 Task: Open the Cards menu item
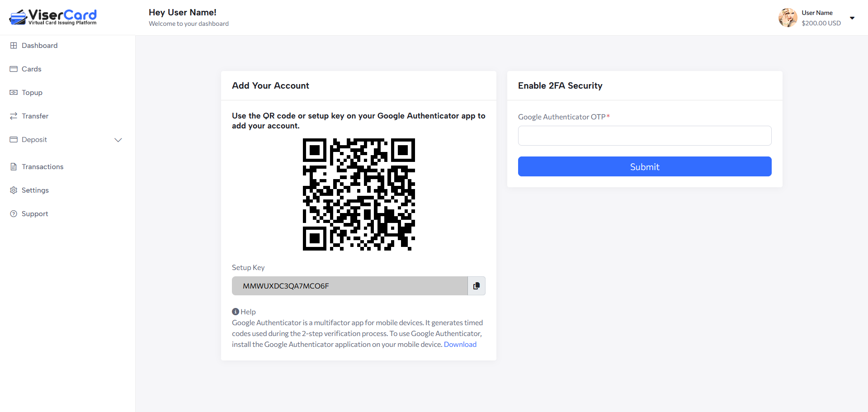click(32, 69)
